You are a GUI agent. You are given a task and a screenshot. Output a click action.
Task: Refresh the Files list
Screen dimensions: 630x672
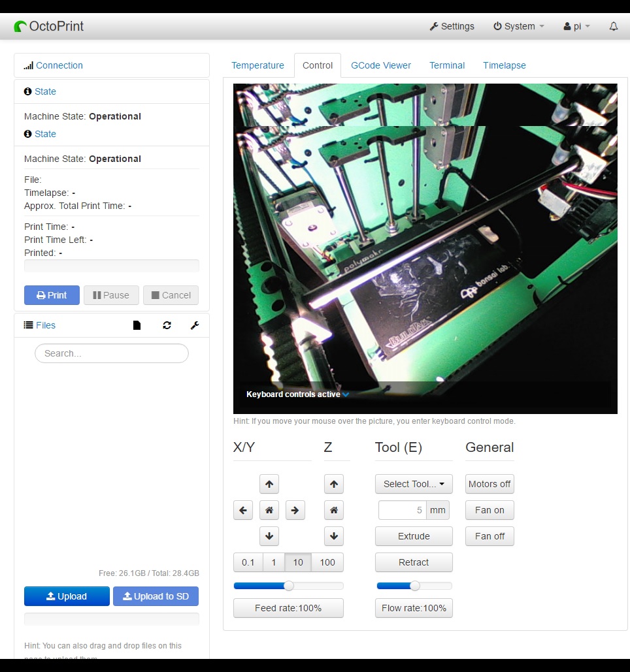tap(167, 325)
